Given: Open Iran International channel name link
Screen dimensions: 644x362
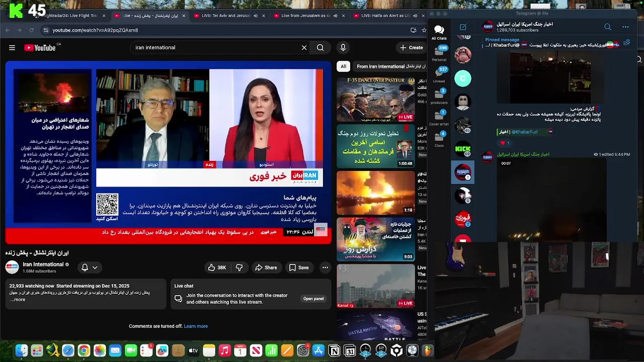Looking at the screenshot, I should (43, 264).
